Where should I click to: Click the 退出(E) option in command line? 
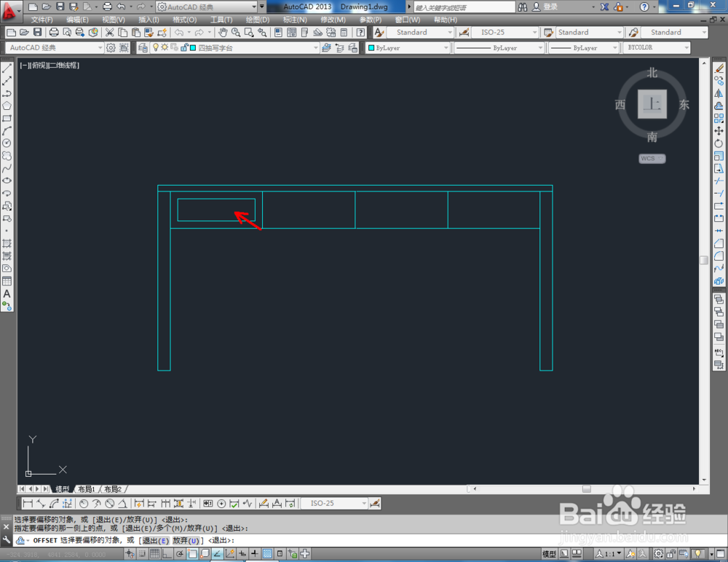point(156,541)
